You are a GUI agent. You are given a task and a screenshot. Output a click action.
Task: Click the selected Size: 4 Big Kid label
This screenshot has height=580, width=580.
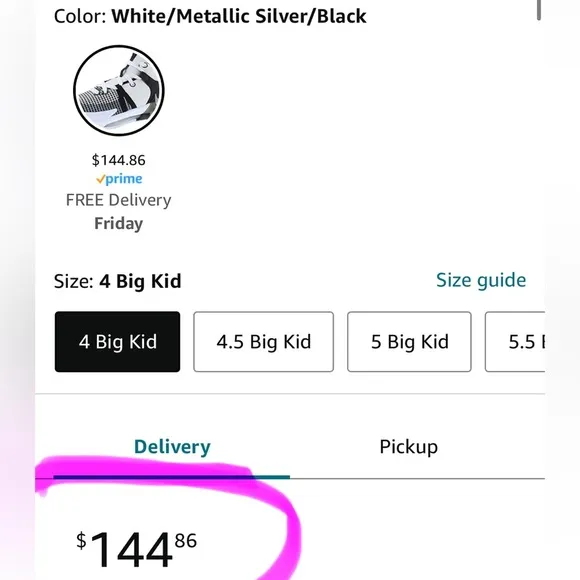pyautogui.click(x=118, y=281)
